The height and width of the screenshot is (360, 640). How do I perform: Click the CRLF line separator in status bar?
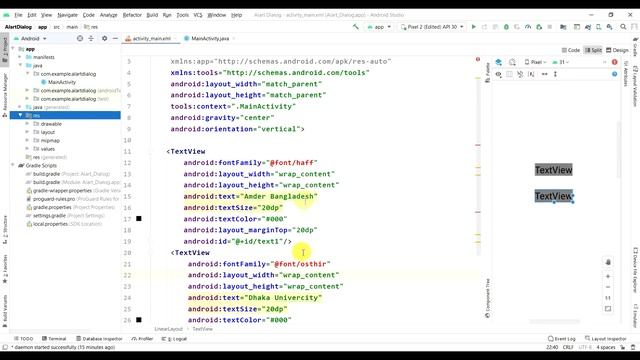click(568, 347)
